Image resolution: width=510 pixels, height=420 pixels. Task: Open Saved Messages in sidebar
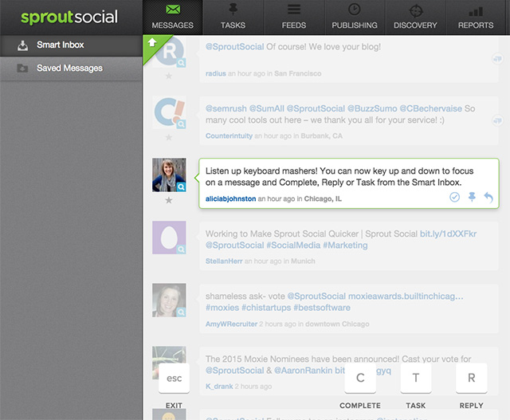pyautogui.click(x=71, y=69)
